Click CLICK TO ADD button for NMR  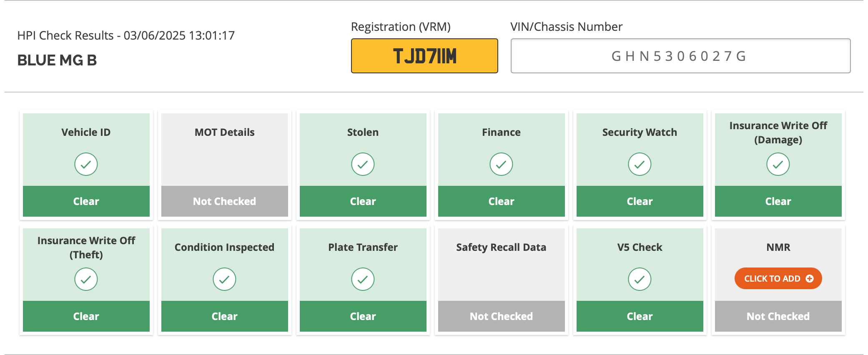pyautogui.click(x=778, y=278)
